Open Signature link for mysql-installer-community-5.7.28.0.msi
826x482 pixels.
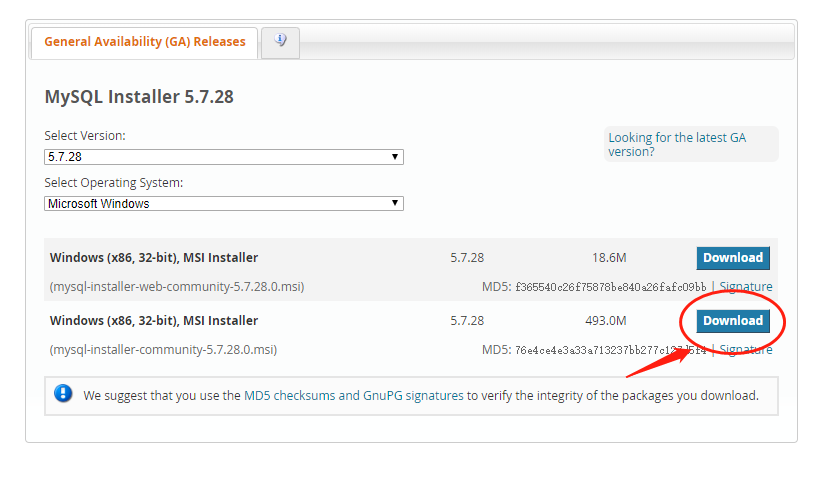tap(746, 350)
